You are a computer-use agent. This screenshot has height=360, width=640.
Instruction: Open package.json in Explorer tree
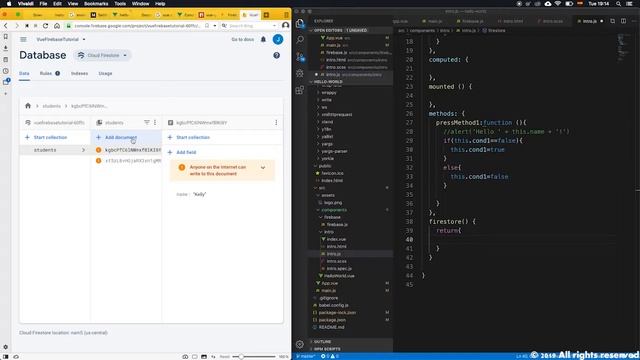click(332, 320)
